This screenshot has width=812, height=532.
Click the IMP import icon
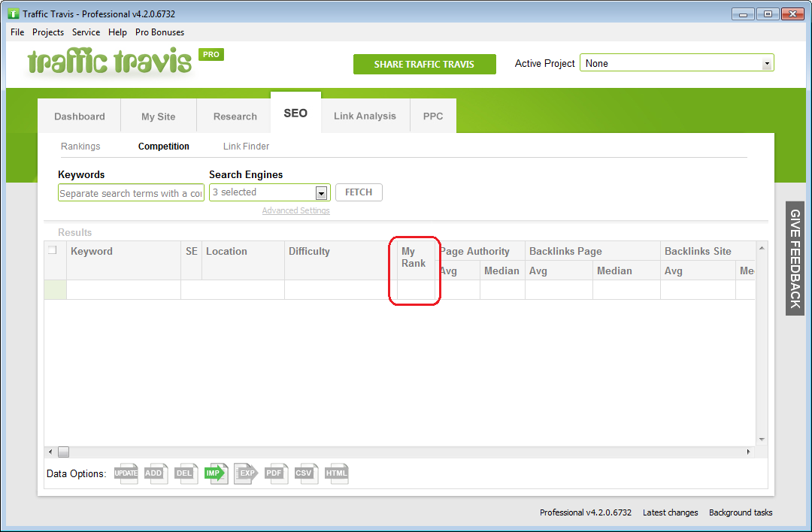[x=217, y=473]
